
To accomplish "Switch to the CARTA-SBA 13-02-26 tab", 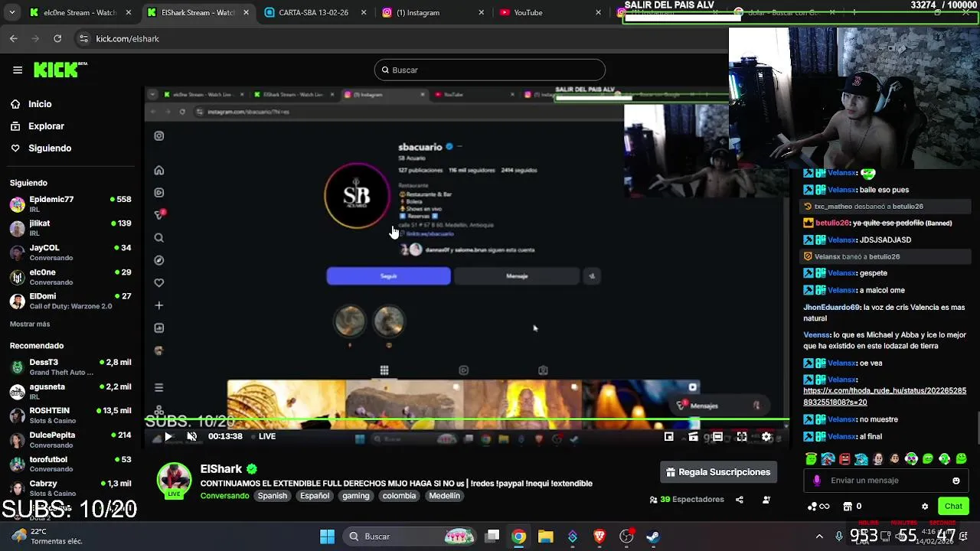I will tap(314, 12).
